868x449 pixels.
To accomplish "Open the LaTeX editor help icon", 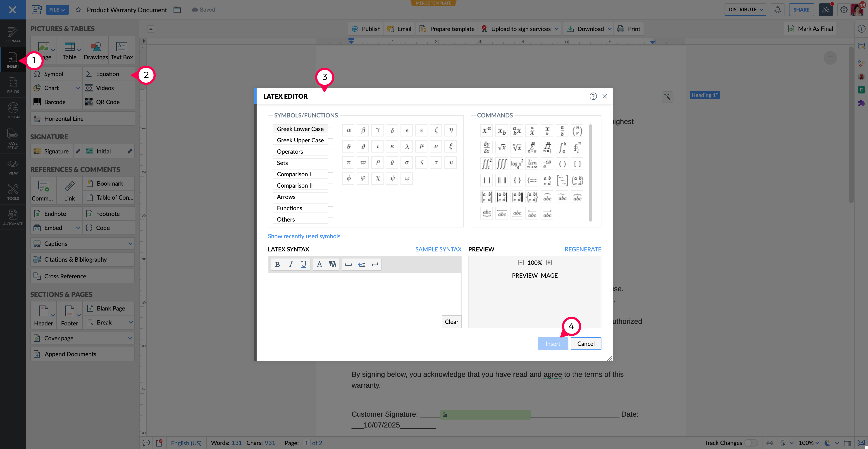I will click(593, 96).
